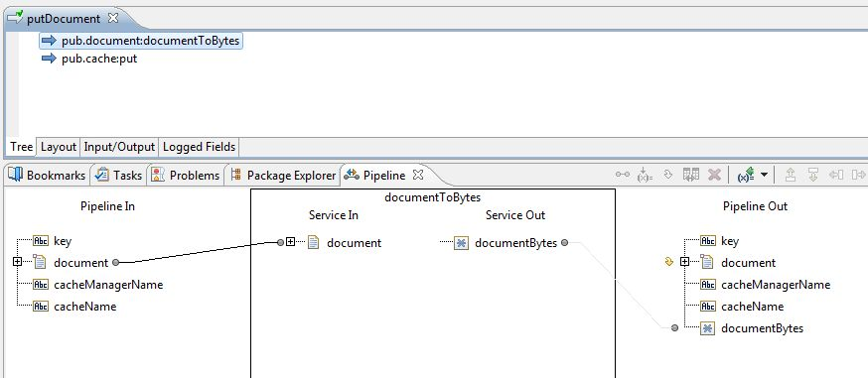Select cacheName in Pipeline In
Screen dimensions: 868x378
point(85,307)
